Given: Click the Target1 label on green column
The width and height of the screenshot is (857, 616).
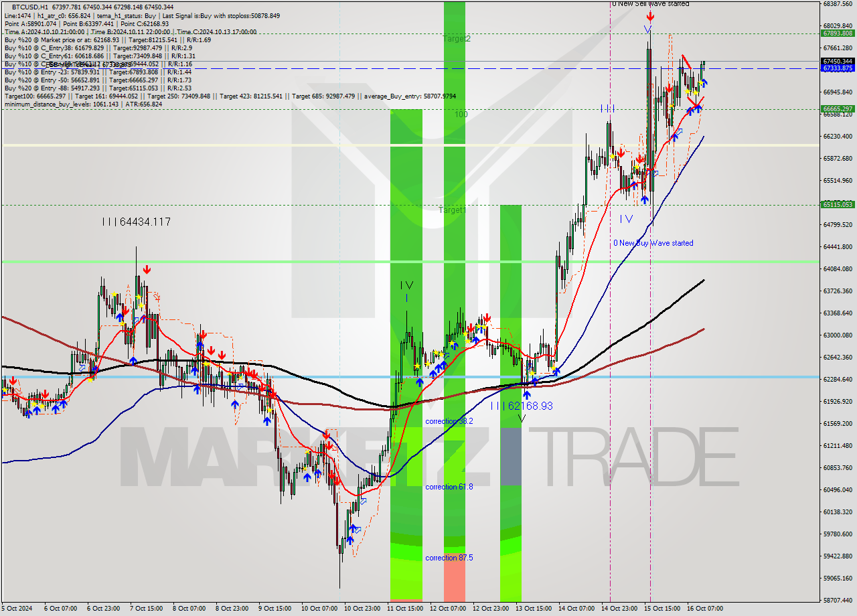Looking at the screenshot, I should [452, 210].
